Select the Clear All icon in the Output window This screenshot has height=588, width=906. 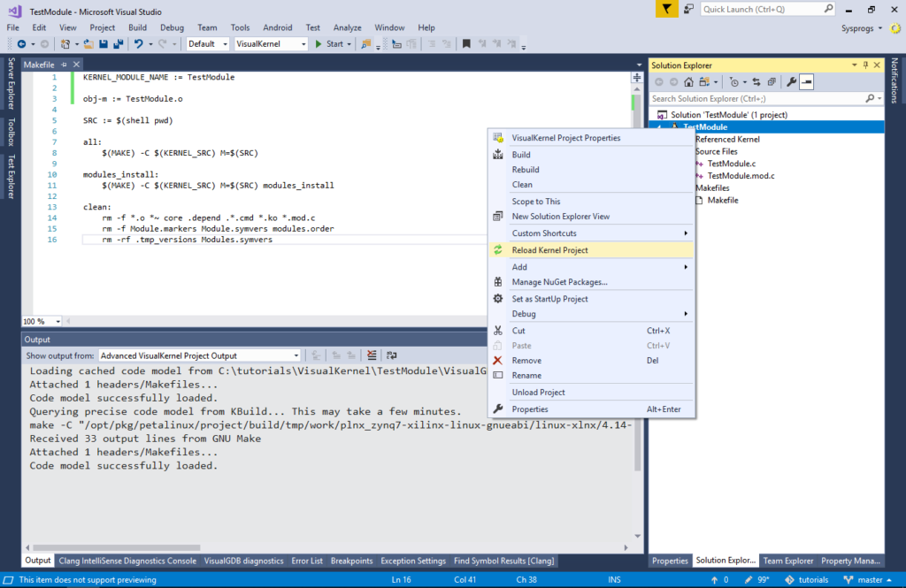click(372, 355)
